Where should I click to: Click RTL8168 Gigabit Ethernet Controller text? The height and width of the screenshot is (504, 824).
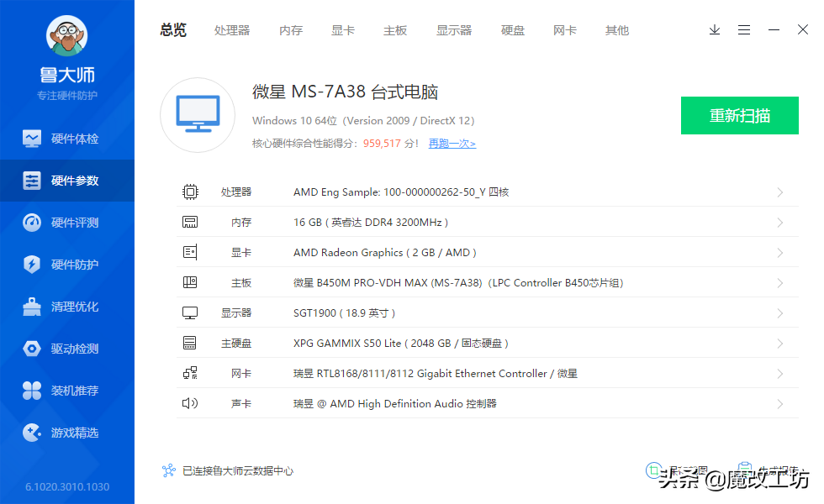pyautogui.click(x=436, y=374)
